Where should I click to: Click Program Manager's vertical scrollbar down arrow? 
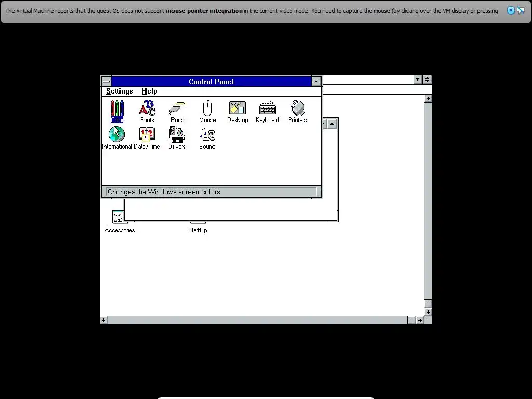(x=428, y=312)
